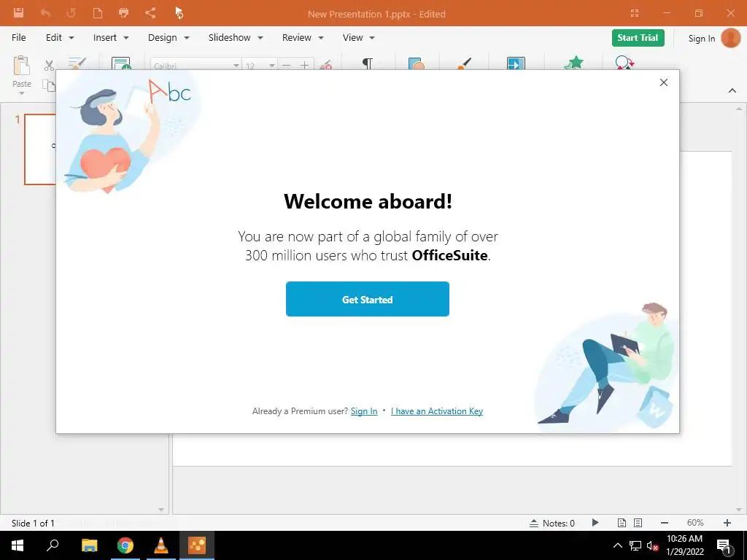The height and width of the screenshot is (560, 747).
Task: Open Google Chrome from taskbar
Action: (x=125, y=545)
